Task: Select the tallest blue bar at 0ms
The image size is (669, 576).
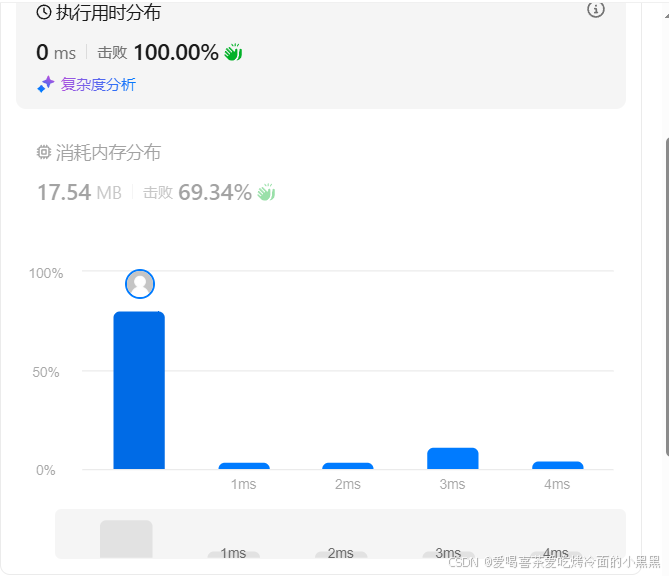Action: pyautogui.click(x=139, y=390)
